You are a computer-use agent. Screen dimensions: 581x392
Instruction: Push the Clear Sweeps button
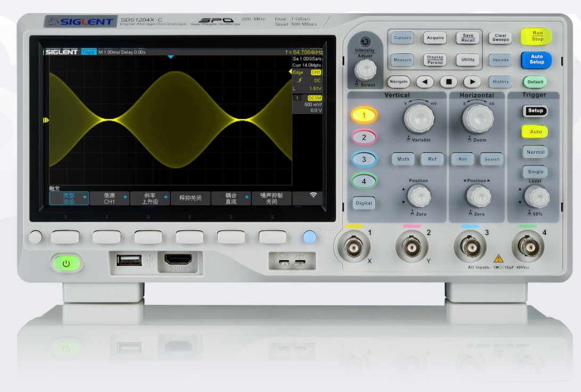(x=501, y=38)
